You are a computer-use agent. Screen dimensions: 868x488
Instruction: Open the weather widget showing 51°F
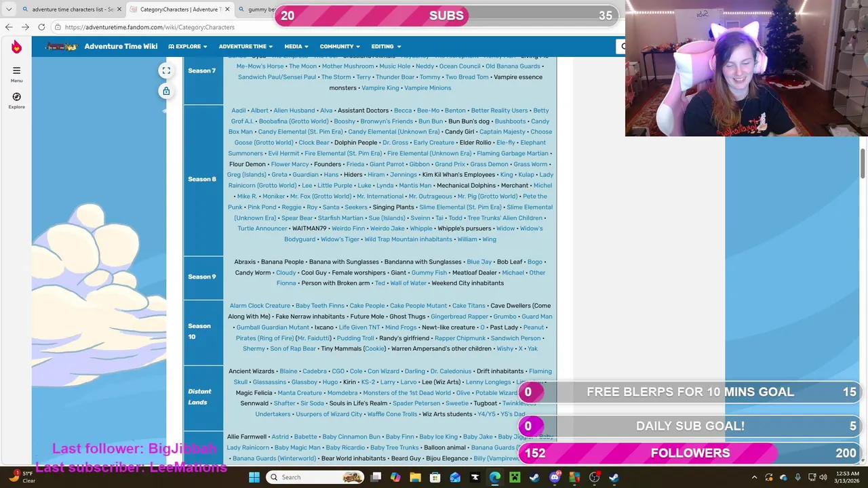(x=20, y=477)
